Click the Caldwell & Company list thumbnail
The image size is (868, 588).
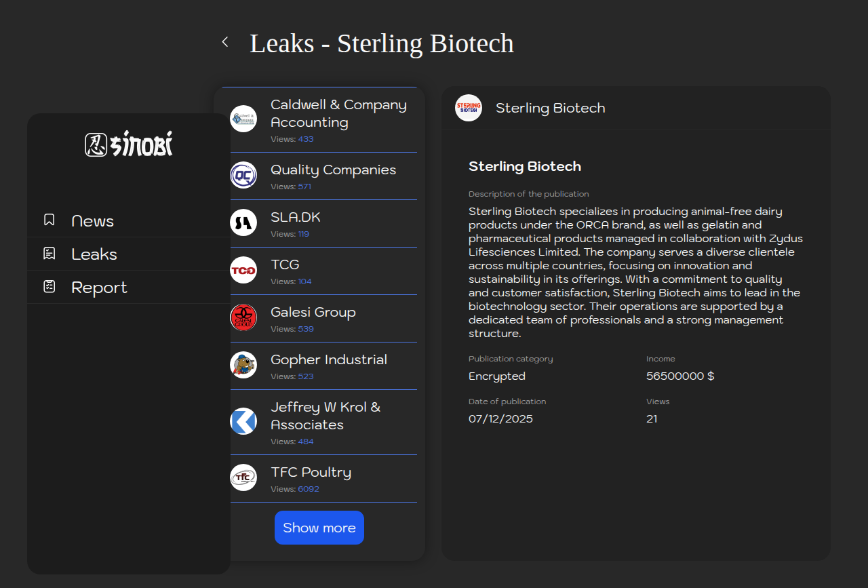point(243,119)
